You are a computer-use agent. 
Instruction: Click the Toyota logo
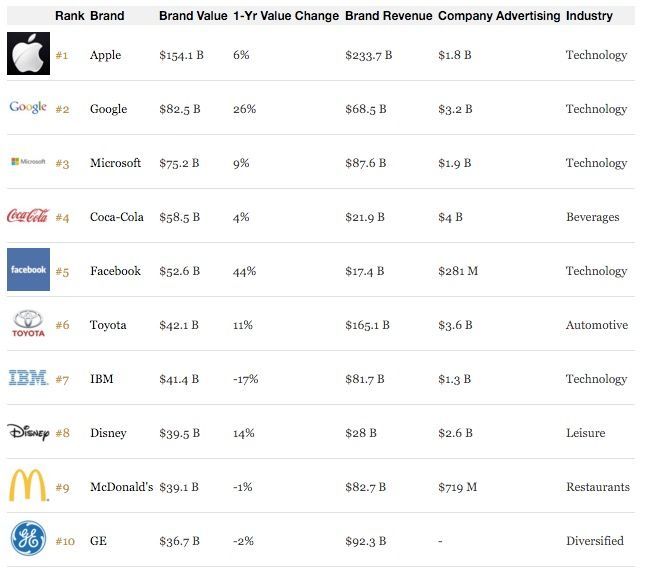pos(28,324)
